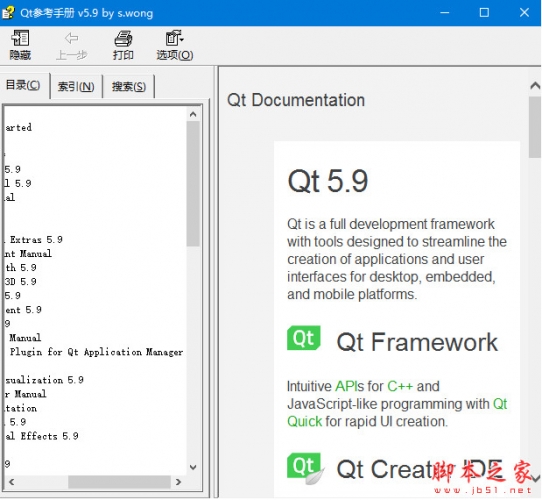The width and height of the screenshot is (542, 500).
Task: Switch to the Index (索引) tab
Action: click(76, 86)
